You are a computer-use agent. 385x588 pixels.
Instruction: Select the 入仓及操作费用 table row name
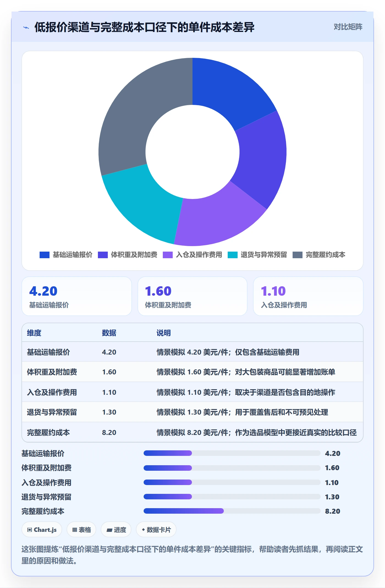pos(52,392)
